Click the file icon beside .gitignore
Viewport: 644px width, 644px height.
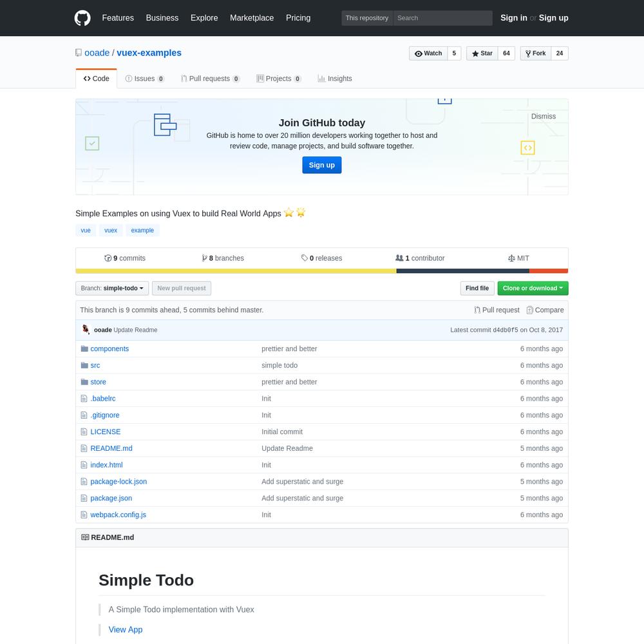(84, 415)
